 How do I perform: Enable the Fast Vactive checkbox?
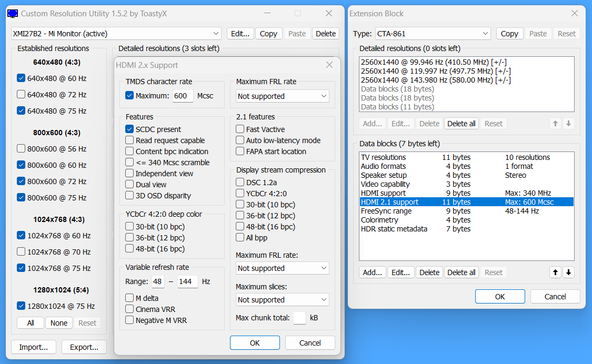[240, 129]
